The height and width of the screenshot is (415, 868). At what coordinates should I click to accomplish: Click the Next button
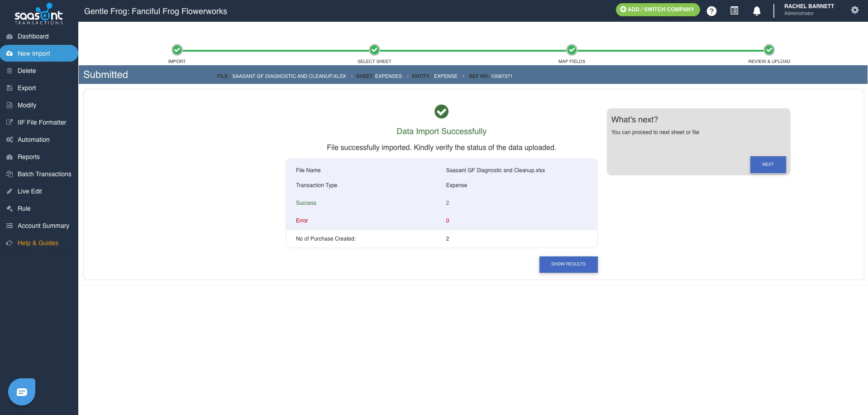(768, 164)
